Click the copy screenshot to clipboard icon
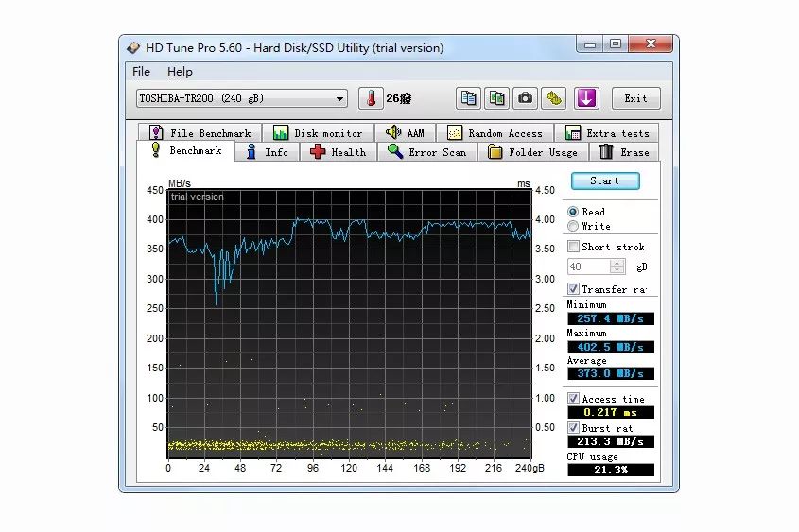The height and width of the screenshot is (532, 799). 497,98
